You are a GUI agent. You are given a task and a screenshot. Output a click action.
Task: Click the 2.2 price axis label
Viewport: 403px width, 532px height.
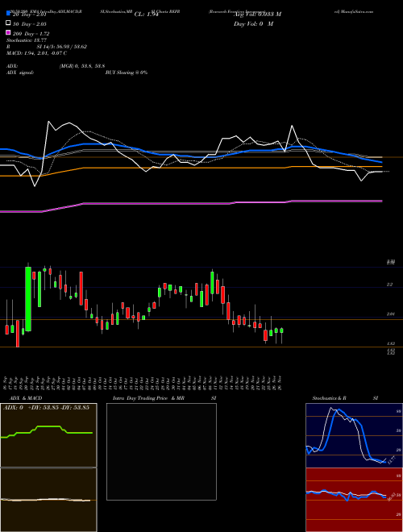tap(390, 285)
